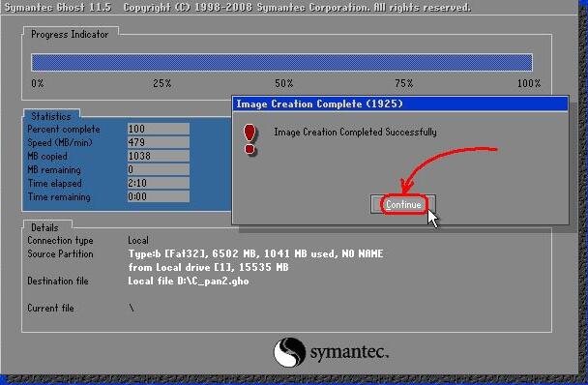Click the Percent complete value 100
Viewport: 588px width, 385px height.
point(159,129)
